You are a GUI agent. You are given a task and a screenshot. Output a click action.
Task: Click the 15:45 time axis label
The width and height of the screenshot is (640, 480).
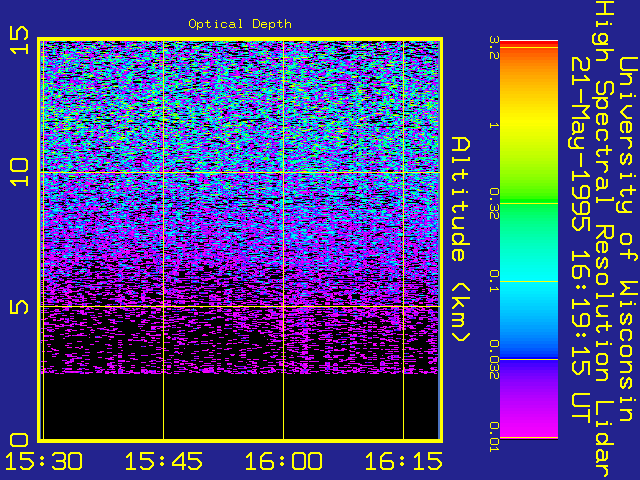163,462
